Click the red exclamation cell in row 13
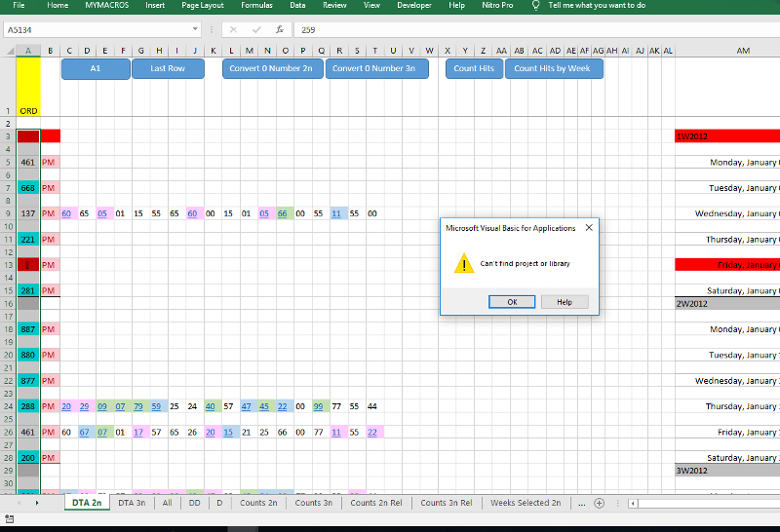The width and height of the screenshot is (780, 532). click(x=28, y=265)
